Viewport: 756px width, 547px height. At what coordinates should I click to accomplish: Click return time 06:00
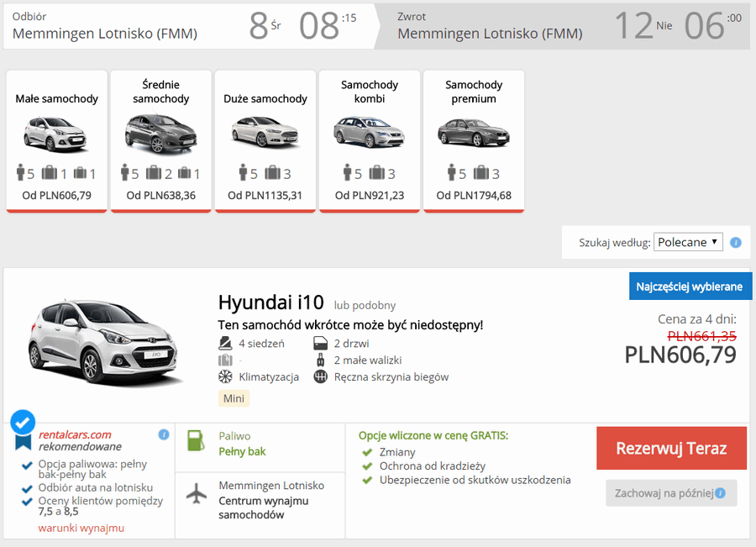pyautogui.click(x=712, y=25)
